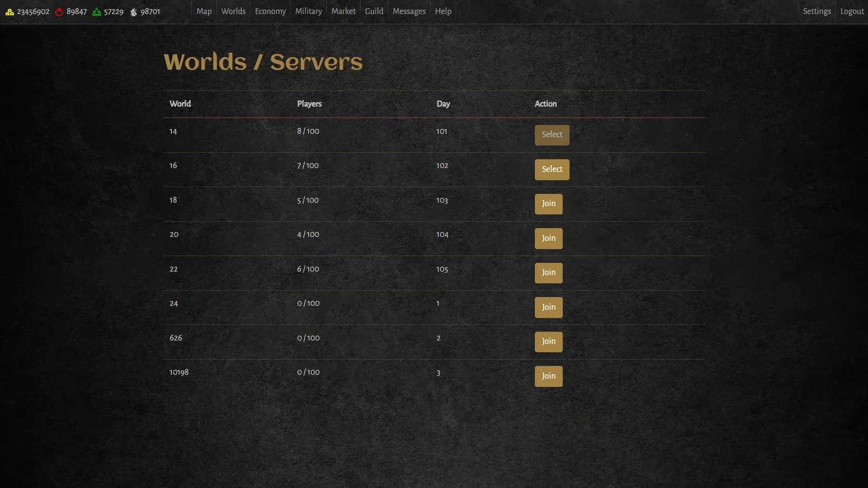Click the Players column header

[x=309, y=104]
